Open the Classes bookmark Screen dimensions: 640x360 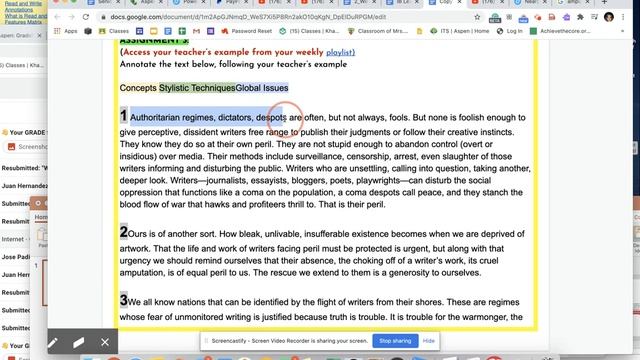(114, 31)
